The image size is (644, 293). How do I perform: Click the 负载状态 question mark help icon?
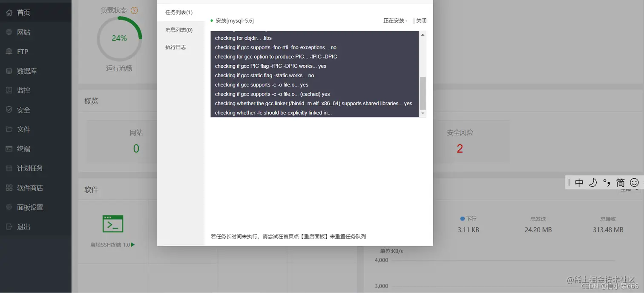click(x=134, y=10)
